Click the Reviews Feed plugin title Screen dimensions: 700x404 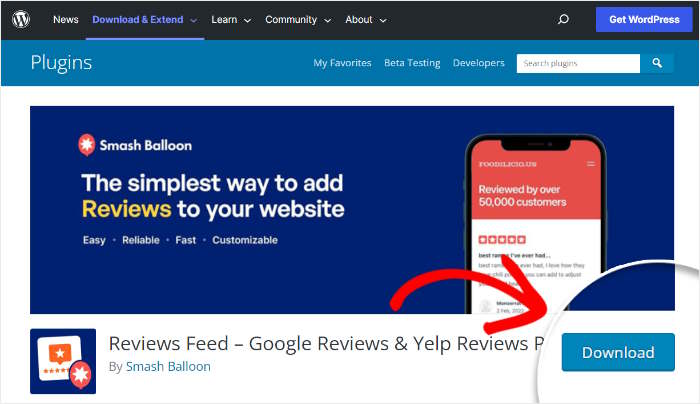click(326, 344)
